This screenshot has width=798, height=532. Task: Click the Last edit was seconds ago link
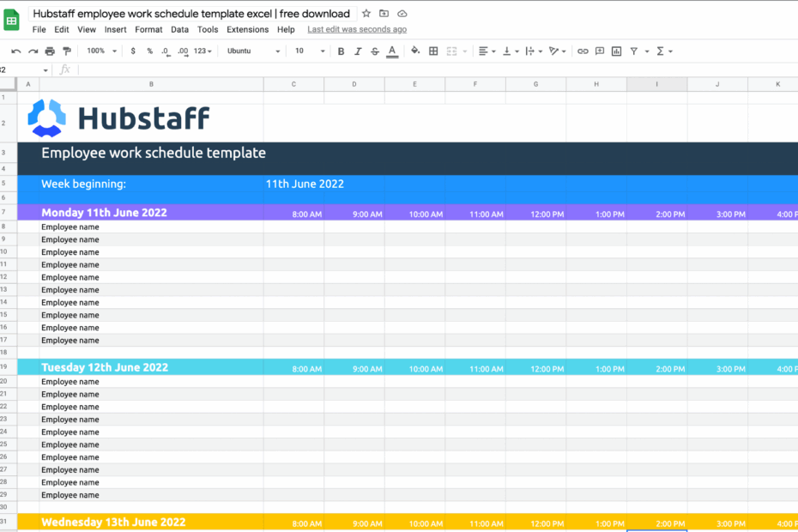(356, 28)
